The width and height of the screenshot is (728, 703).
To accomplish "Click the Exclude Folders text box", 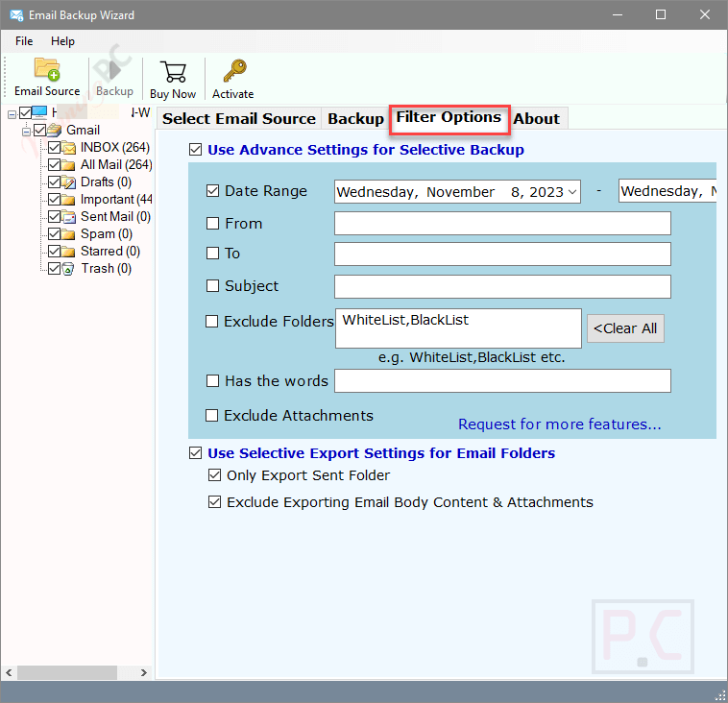I will [458, 328].
